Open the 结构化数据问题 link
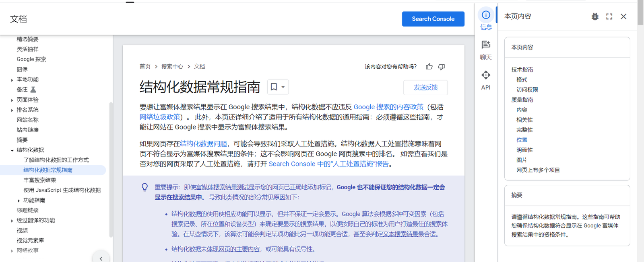Viewport: 644px width, 262px height. pos(203,144)
